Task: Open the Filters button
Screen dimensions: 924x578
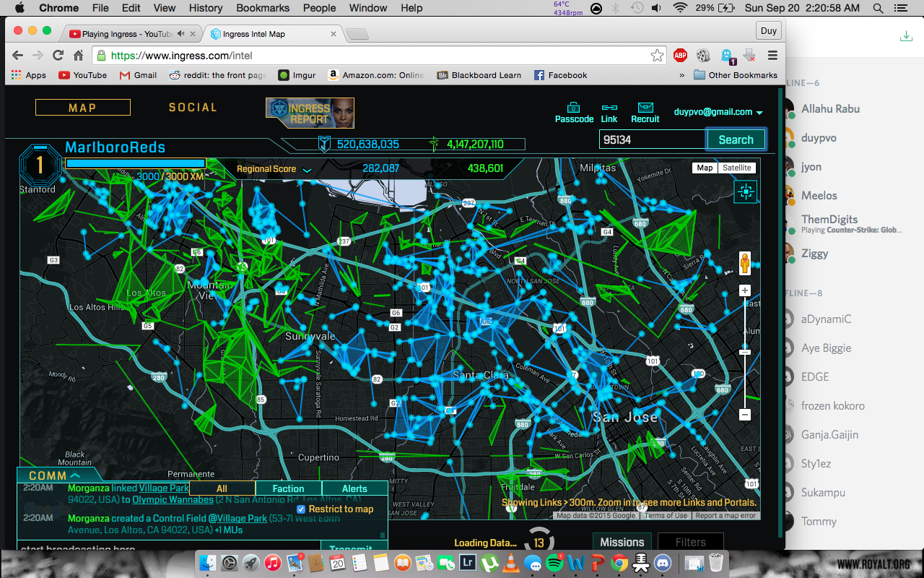Action: click(x=691, y=542)
